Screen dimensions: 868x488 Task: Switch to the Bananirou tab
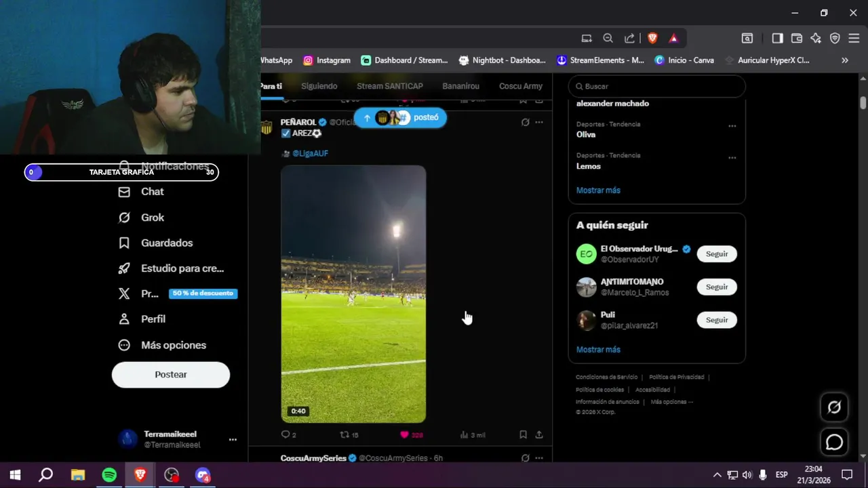pyautogui.click(x=460, y=86)
